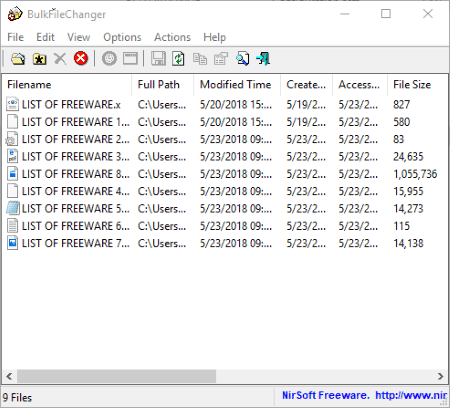Screen dimensions: 450x408
Task: Open the File menu
Action: [x=16, y=37]
